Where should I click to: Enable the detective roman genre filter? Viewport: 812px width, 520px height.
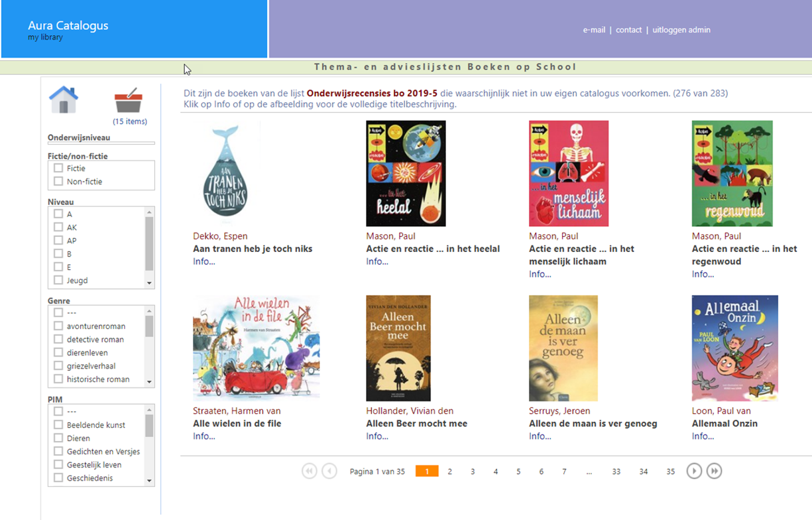click(58, 339)
